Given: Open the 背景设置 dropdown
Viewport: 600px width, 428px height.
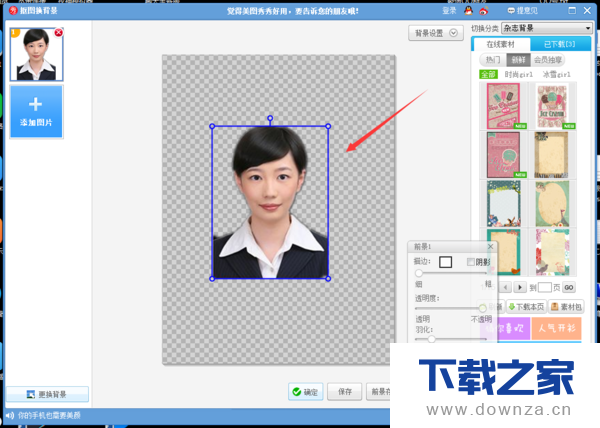Looking at the screenshot, I should tap(436, 33).
